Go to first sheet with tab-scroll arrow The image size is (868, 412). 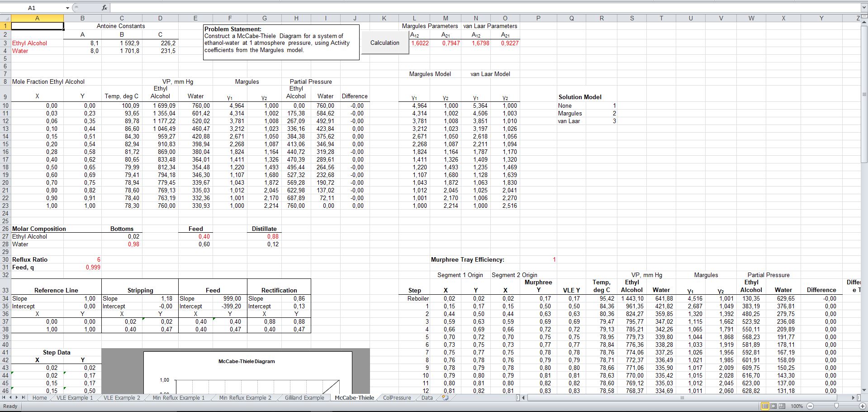[x=4, y=398]
